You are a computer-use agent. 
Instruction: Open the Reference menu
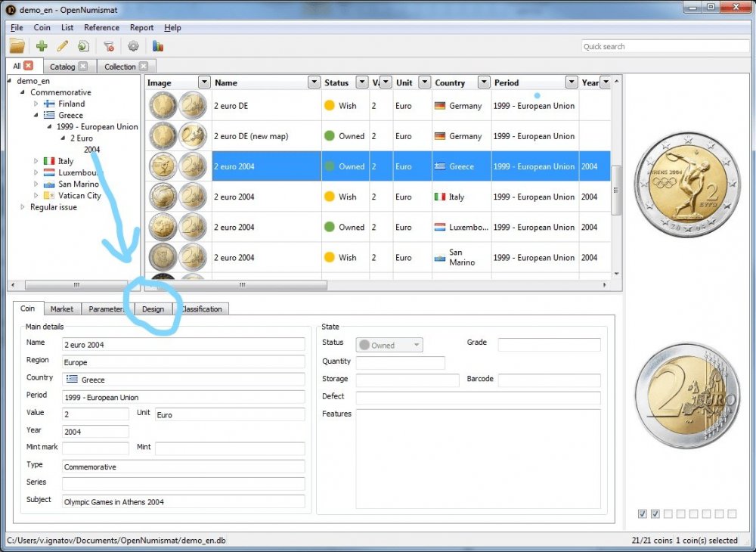(101, 28)
